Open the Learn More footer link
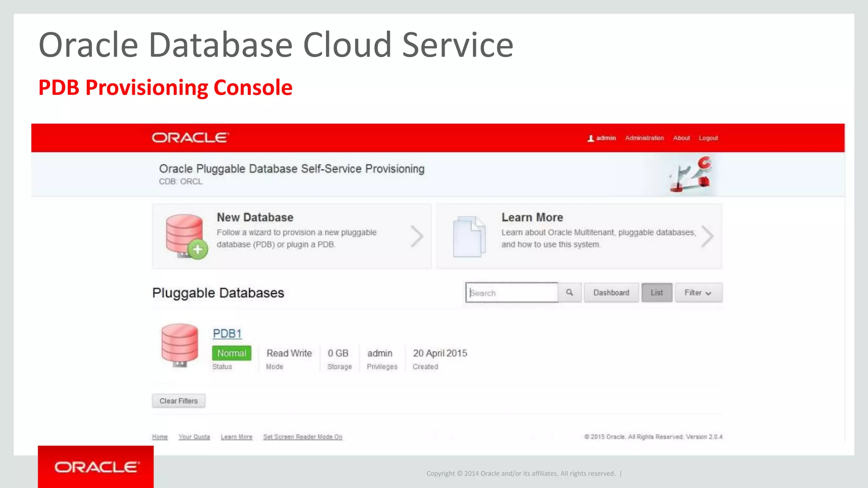 (x=236, y=437)
